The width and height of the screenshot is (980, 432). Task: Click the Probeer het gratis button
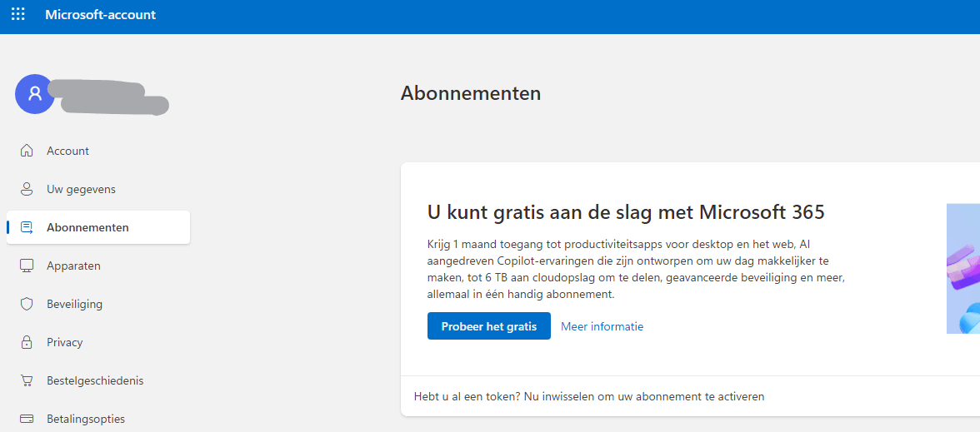point(488,326)
